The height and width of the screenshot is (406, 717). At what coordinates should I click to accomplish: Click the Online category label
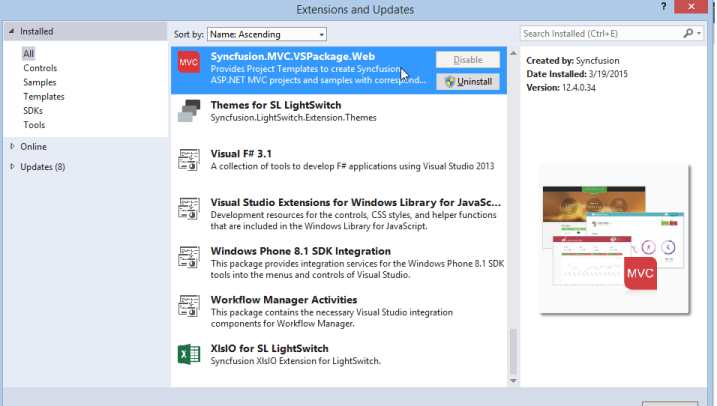point(33,147)
